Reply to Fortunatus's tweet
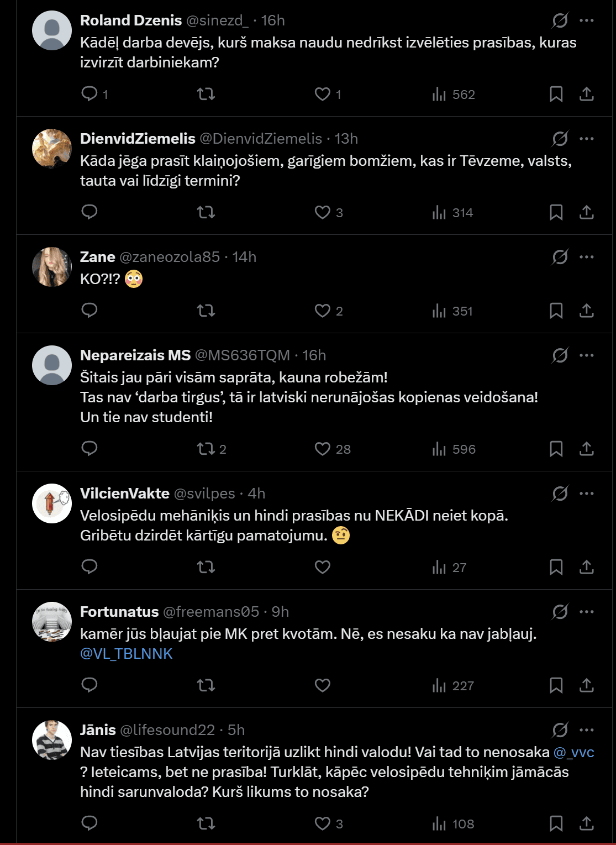Viewport: 616px width, 845px height. click(89, 685)
